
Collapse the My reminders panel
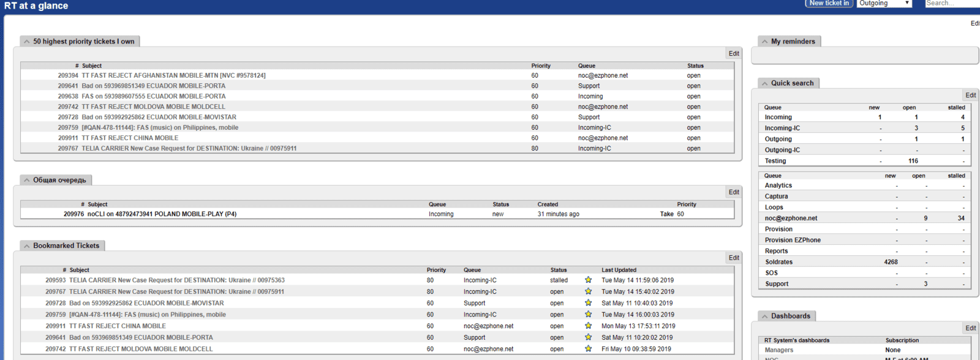(x=764, y=42)
